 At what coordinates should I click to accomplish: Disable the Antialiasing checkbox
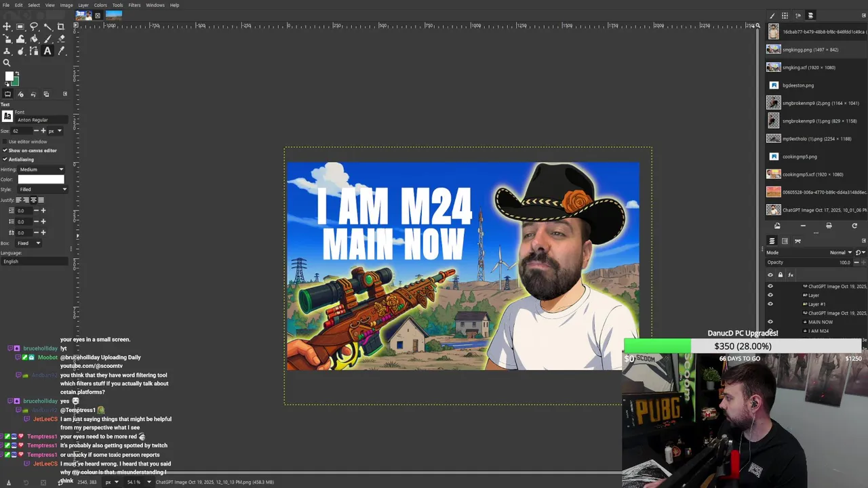[5, 159]
